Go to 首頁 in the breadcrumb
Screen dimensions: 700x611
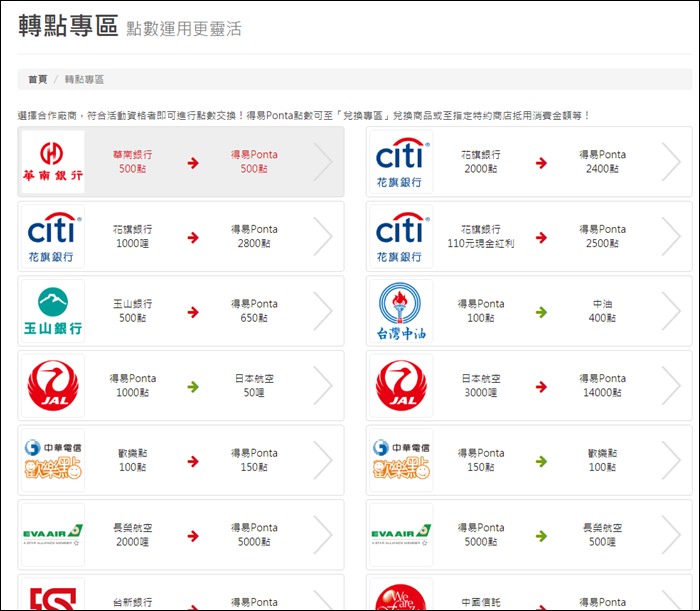click(x=38, y=79)
